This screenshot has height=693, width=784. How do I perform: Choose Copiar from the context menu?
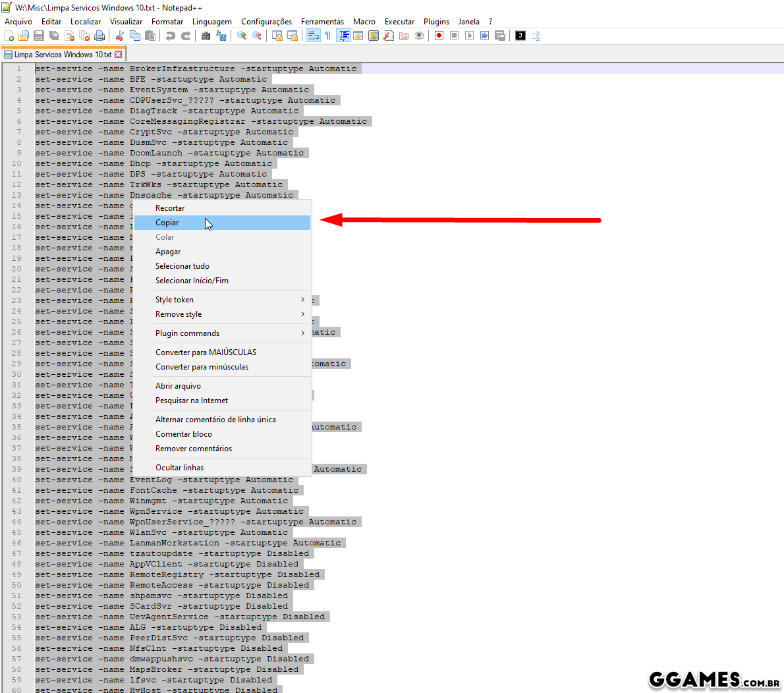click(167, 223)
